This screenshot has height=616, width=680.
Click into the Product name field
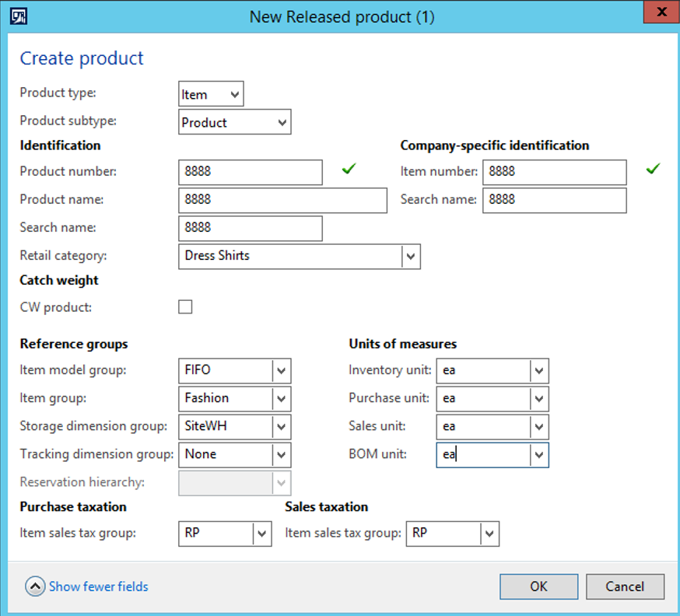click(282, 200)
